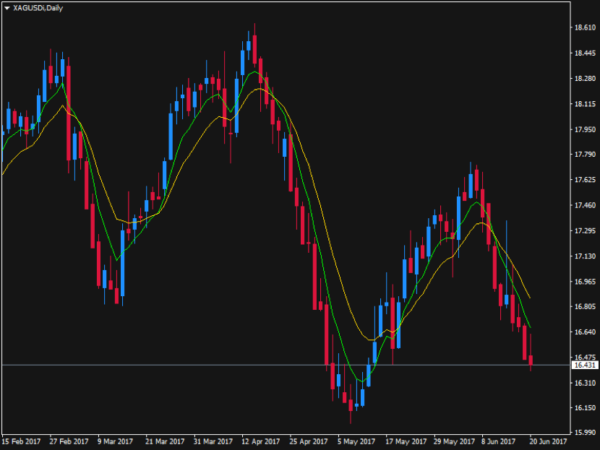Click the 15.990 price scale label

coord(585,432)
